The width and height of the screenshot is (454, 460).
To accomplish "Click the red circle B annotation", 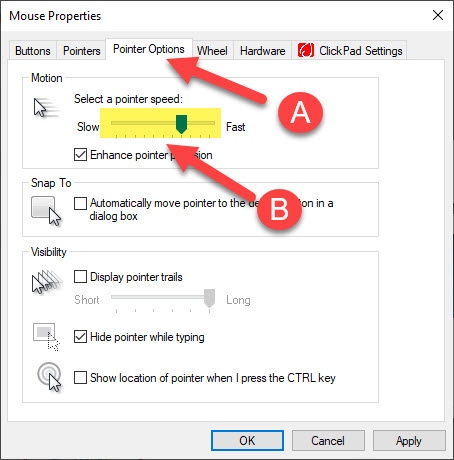I will (x=279, y=209).
